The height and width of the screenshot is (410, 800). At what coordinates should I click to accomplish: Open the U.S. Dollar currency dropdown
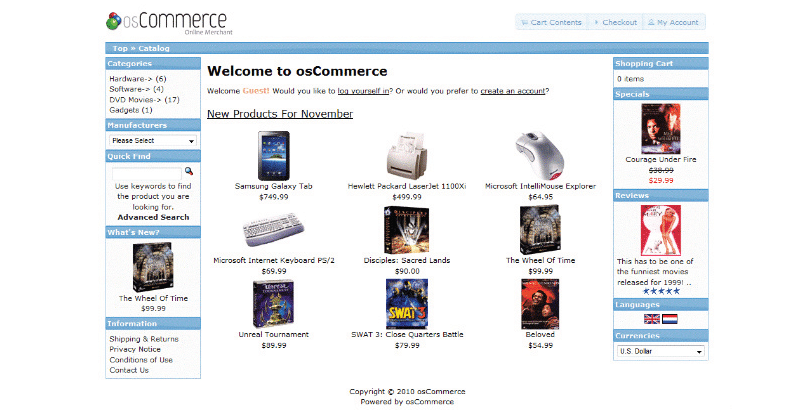(661, 351)
